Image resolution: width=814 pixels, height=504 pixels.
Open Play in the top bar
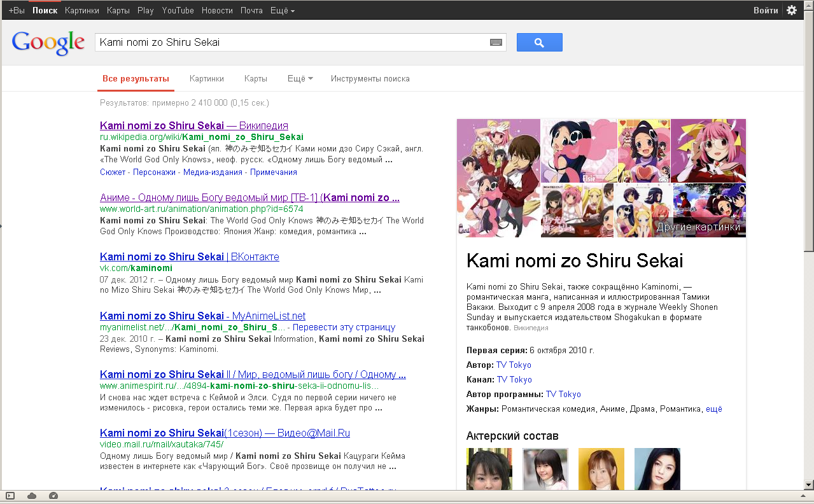[x=146, y=10]
